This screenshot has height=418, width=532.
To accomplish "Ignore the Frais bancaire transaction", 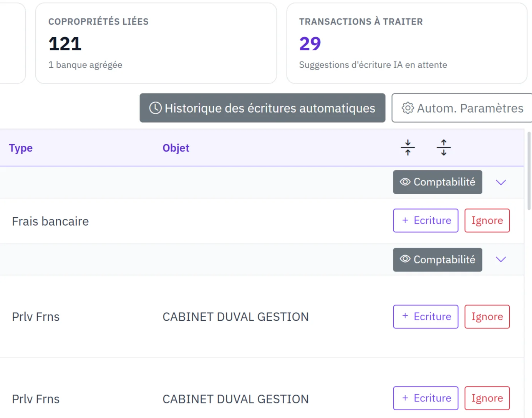I will pos(487,220).
